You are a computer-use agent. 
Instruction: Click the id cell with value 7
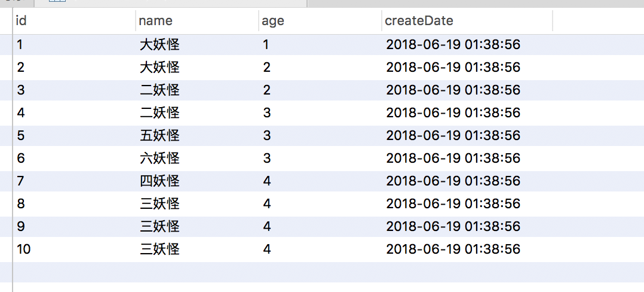[20, 181]
